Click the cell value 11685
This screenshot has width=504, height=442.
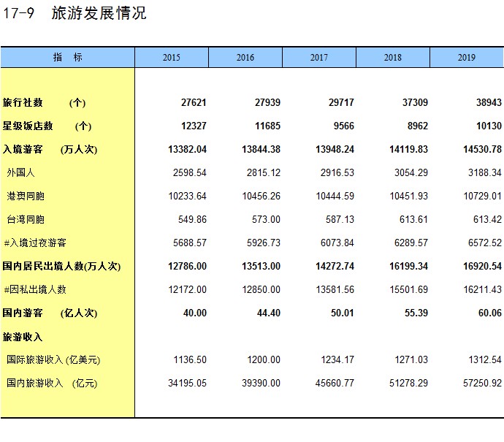(x=267, y=126)
